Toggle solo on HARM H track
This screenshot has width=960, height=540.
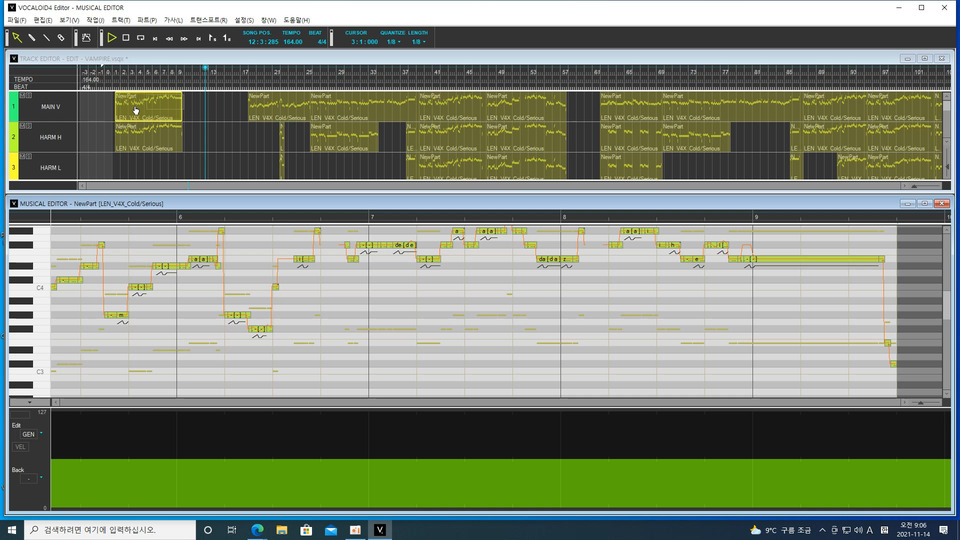point(29,126)
